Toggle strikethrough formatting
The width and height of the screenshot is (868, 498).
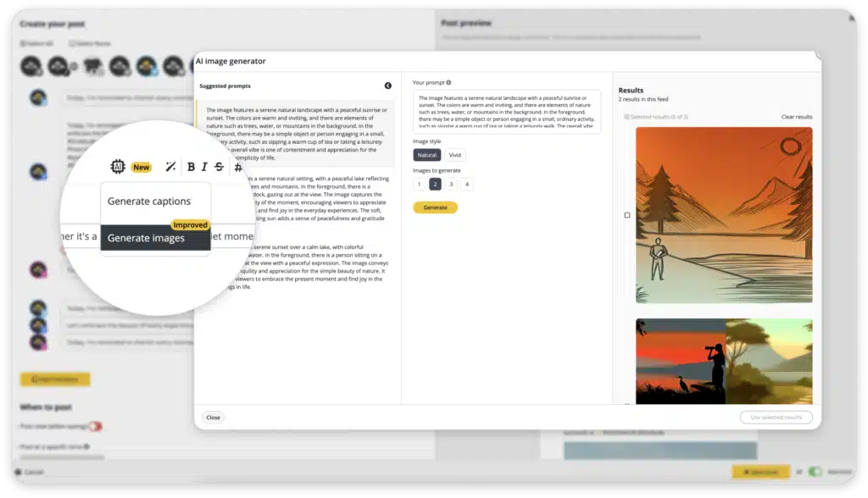point(220,167)
